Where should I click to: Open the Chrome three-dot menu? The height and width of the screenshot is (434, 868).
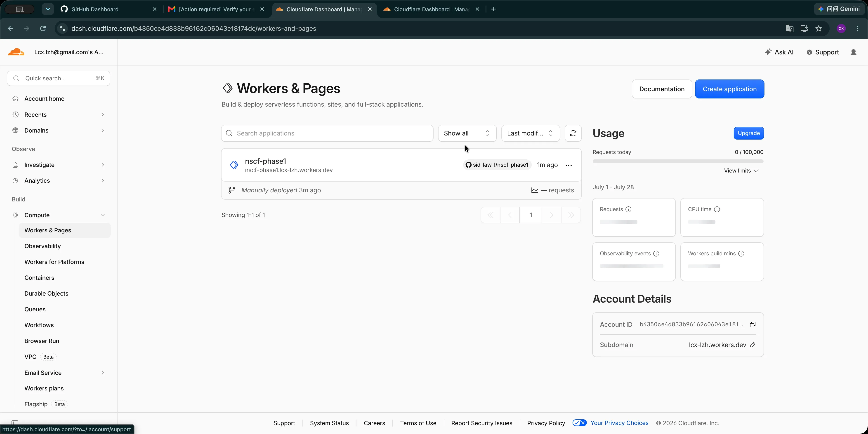[857, 29]
